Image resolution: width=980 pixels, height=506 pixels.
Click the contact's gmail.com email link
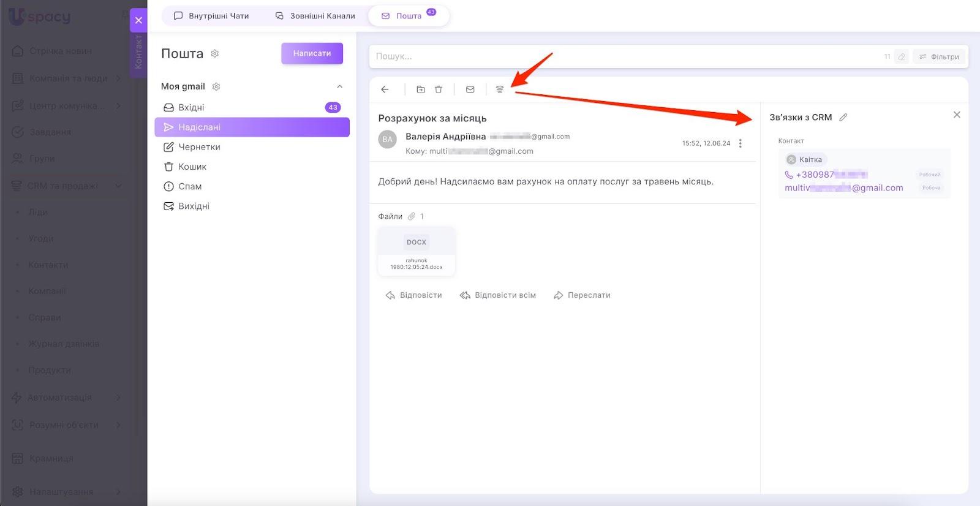tap(843, 188)
